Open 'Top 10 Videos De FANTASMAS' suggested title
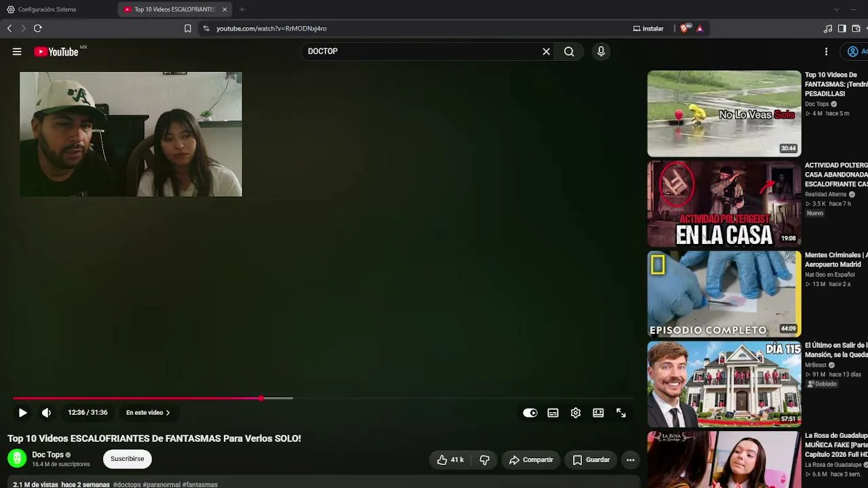 (x=836, y=84)
